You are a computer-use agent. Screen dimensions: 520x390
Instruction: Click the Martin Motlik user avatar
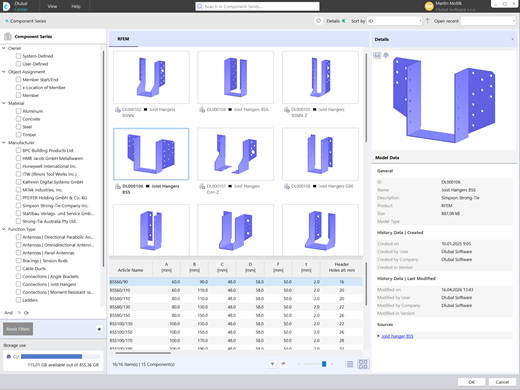[429, 6]
